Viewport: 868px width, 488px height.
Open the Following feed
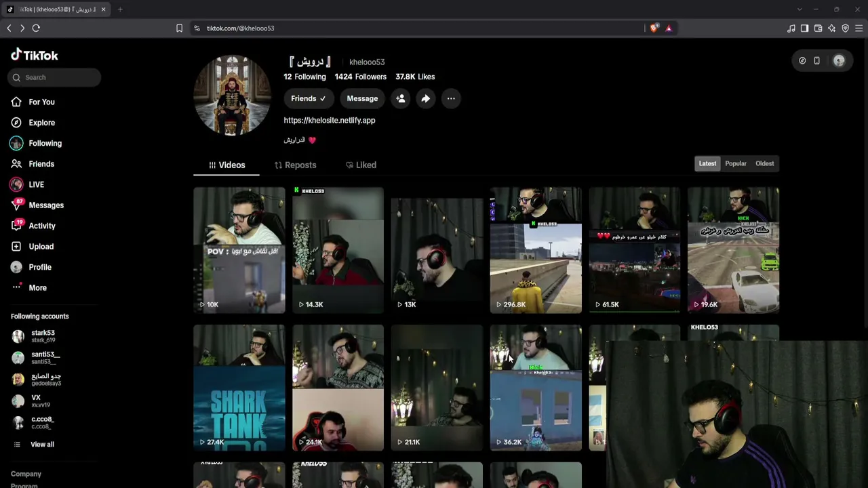coord(45,143)
